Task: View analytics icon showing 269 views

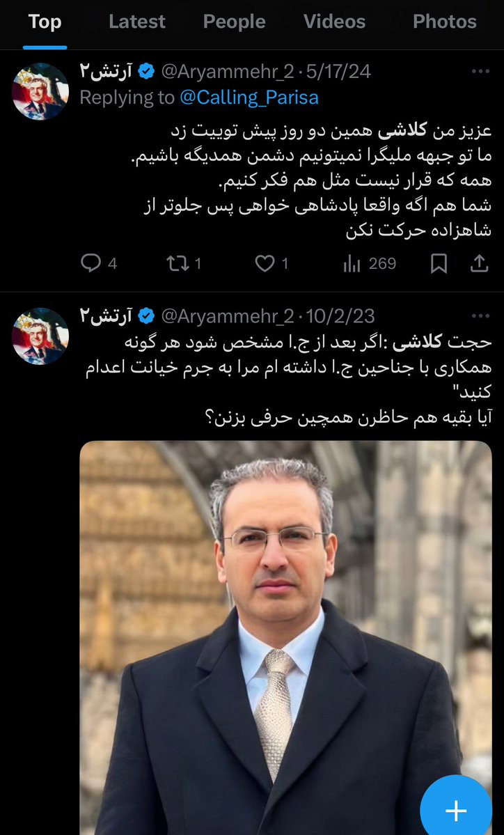Action: tap(352, 263)
